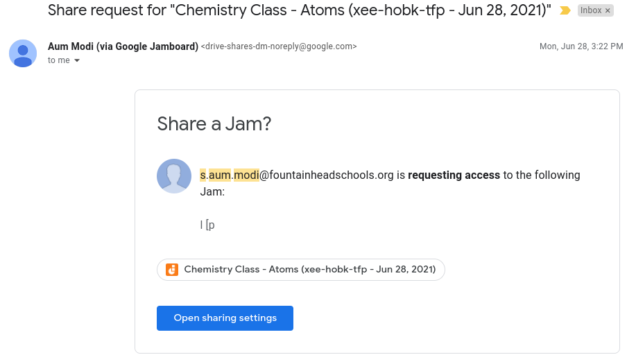The image size is (627, 364).
Task: Click the 'Share a Jam?' heading
Action: coord(214,124)
